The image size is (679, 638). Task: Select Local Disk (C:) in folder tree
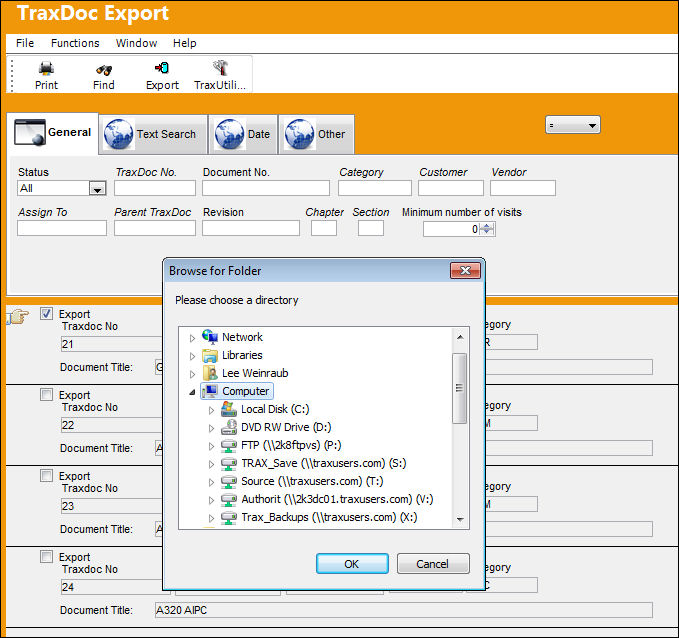pos(275,409)
